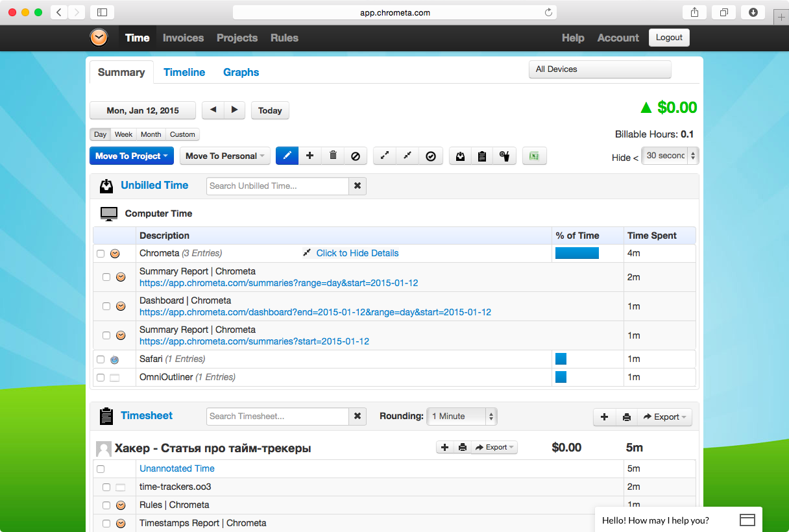Image resolution: width=789 pixels, height=532 pixels.
Task: Open the Rounding 1 Minute selector
Action: (x=462, y=417)
